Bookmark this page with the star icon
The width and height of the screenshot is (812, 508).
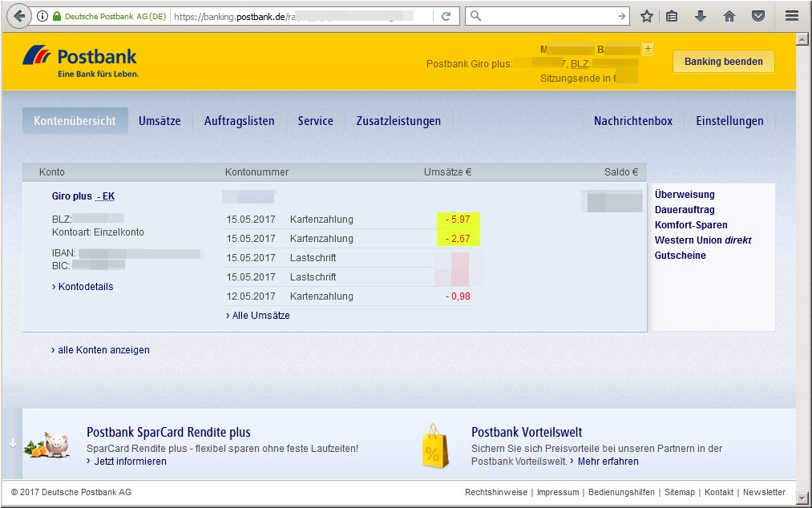click(x=646, y=16)
